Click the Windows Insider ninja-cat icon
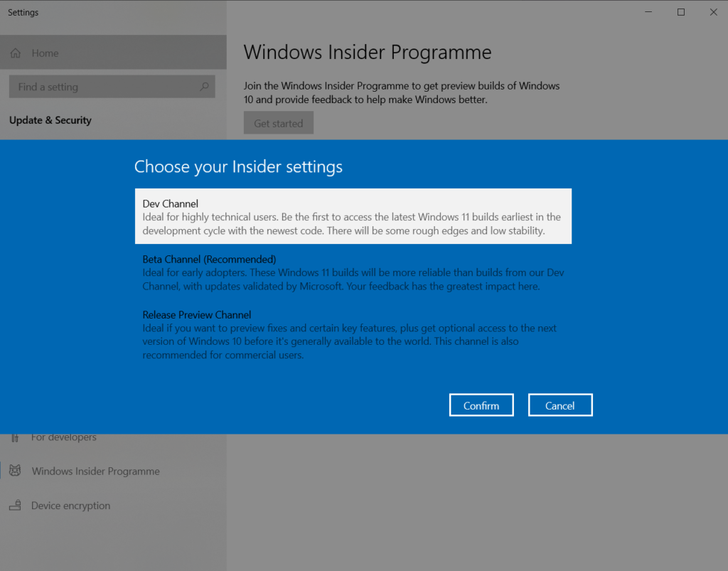The height and width of the screenshot is (571, 728). pos(15,471)
